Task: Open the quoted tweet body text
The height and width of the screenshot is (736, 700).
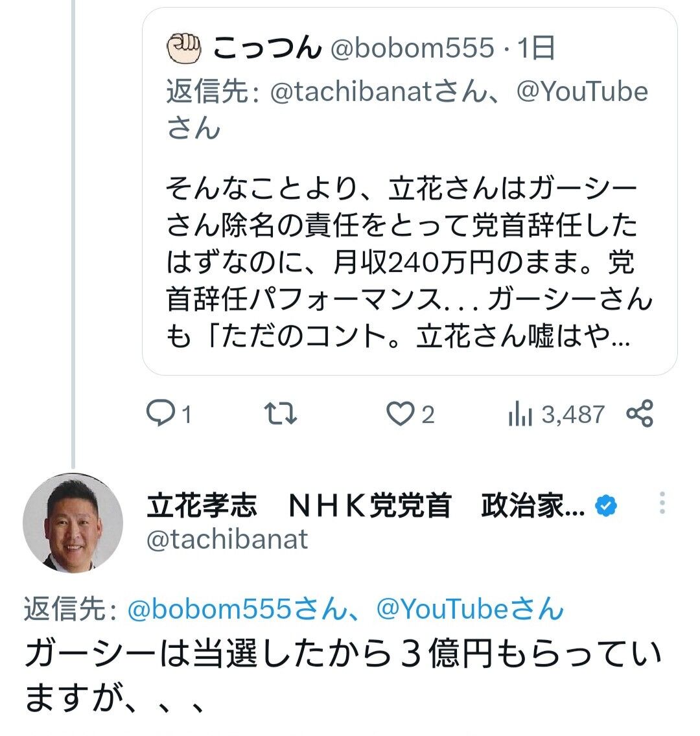Action: pyautogui.click(x=402, y=262)
